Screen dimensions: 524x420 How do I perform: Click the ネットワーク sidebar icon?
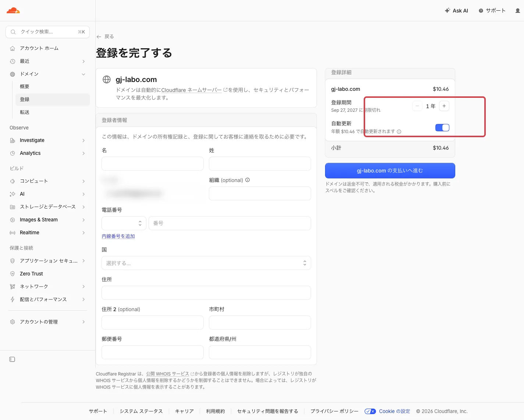pyautogui.click(x=13, y=286)
